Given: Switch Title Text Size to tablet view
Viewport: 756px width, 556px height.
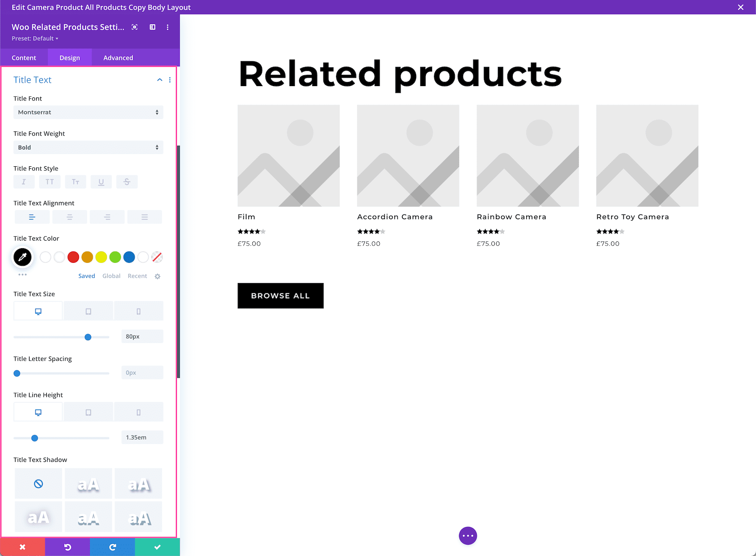Looking at the screenshot, I should coord(88,311).
